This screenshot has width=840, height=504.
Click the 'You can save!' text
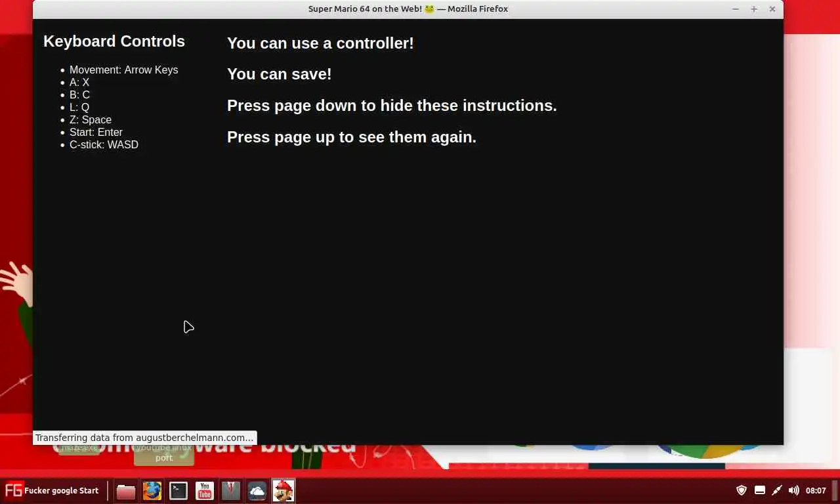coord(279,74)
